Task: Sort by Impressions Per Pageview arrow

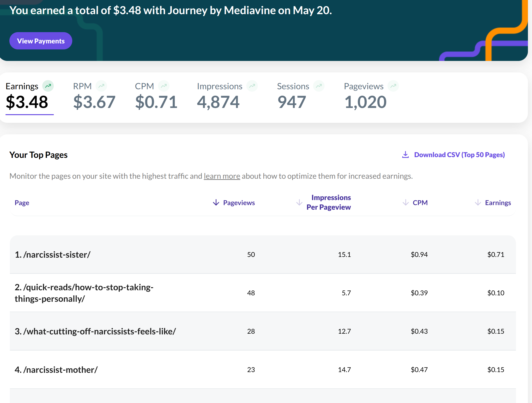Action: [299, 202]
